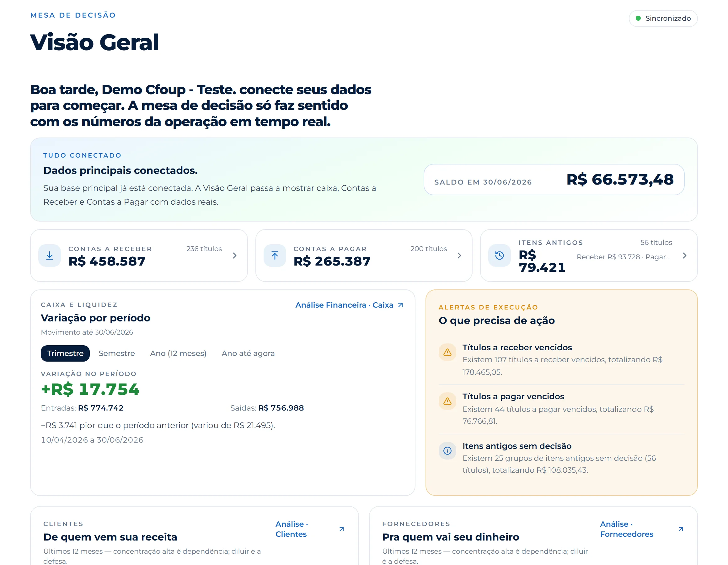Open Itens Antigos via its chevron
This screenshot has height=565, width=728.
pos(685,256)
